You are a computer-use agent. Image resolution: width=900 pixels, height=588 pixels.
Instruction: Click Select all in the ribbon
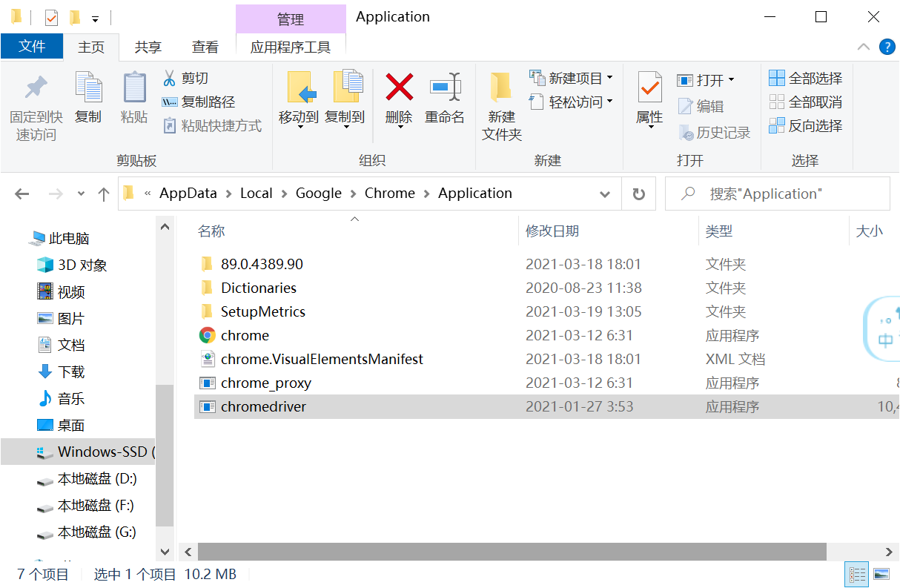coord(806,78)
